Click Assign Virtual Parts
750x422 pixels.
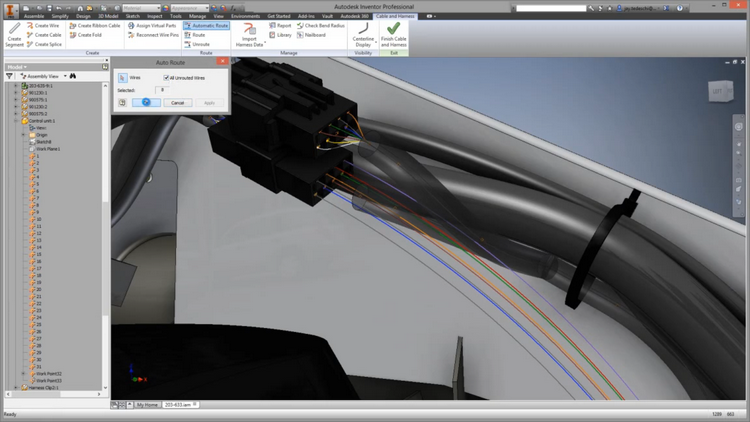(154, 25)
